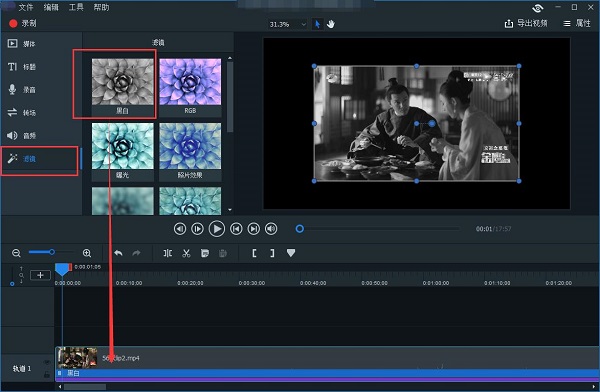The width and height of the screenshot is (600, 392).
Task: Click the preview progress slider handle
Action: [x=300, y=229]
